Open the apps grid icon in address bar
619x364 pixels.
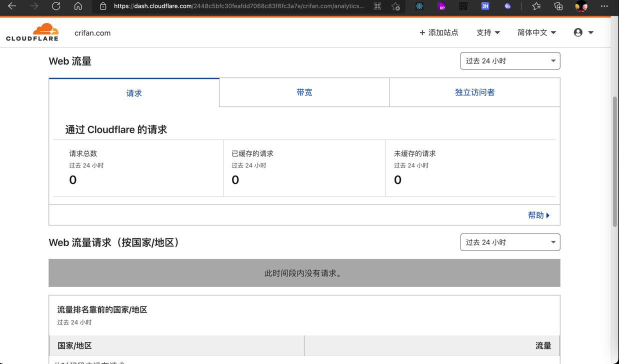point(377,6)
